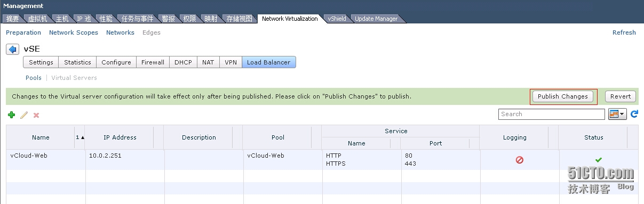
Task: Select the Network Virtualization tab
Action: coord(290,19)
